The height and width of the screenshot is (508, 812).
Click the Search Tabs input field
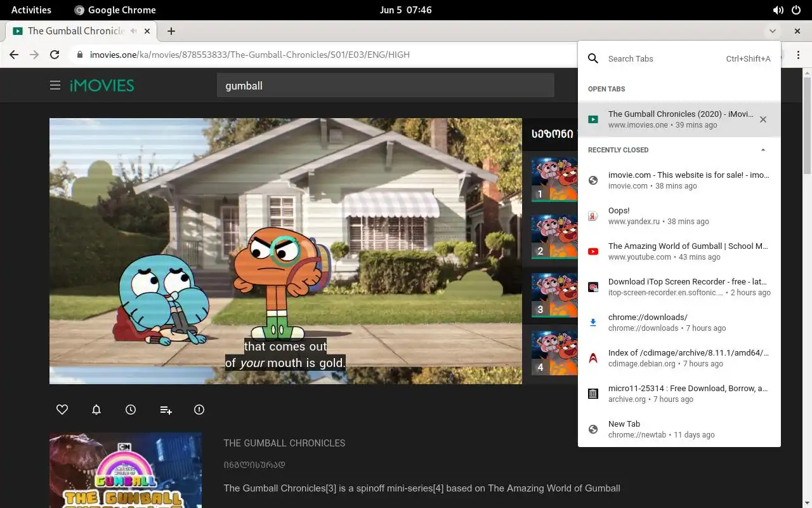click(679, 58)
